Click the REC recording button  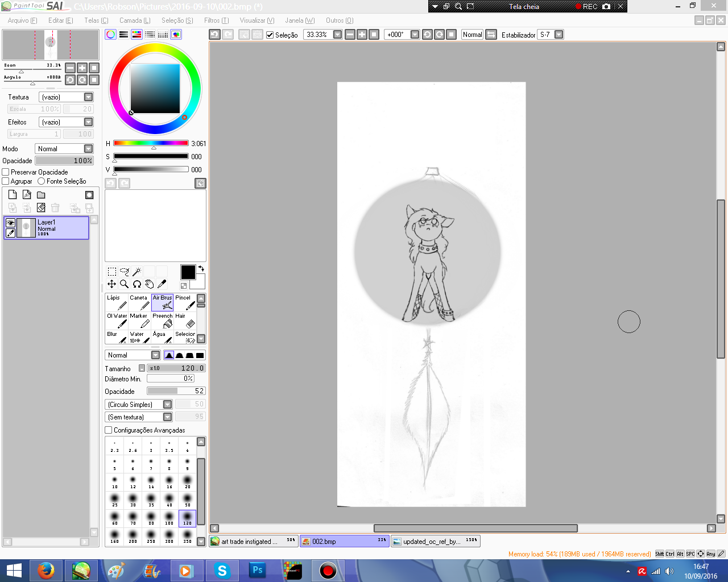click(586, 7)
